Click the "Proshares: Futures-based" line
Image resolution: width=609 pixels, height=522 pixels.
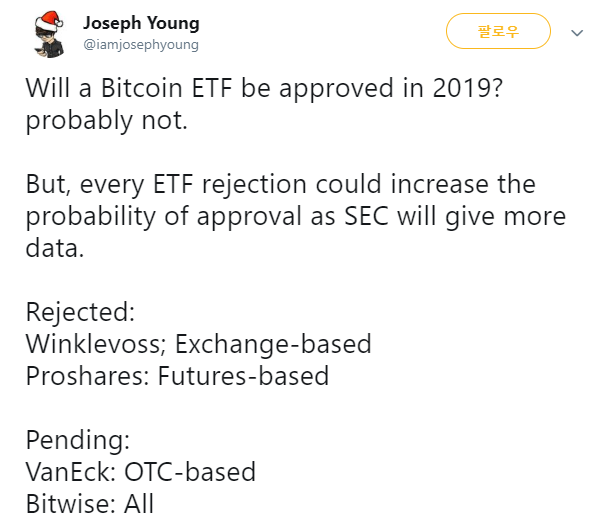(x=177, y=376)
